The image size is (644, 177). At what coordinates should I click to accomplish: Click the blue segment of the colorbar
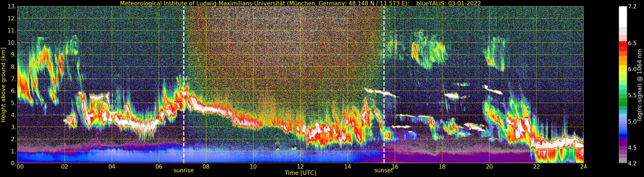623,135
